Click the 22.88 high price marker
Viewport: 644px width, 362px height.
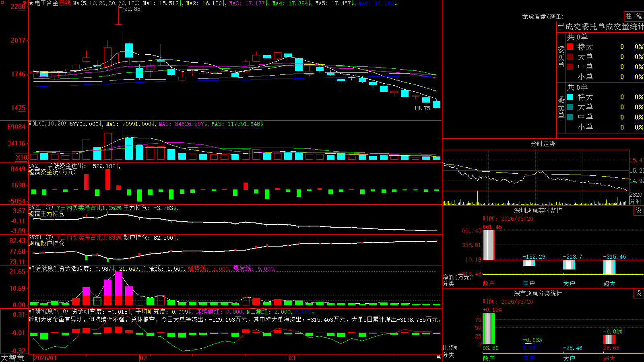[x=132, y=9]
